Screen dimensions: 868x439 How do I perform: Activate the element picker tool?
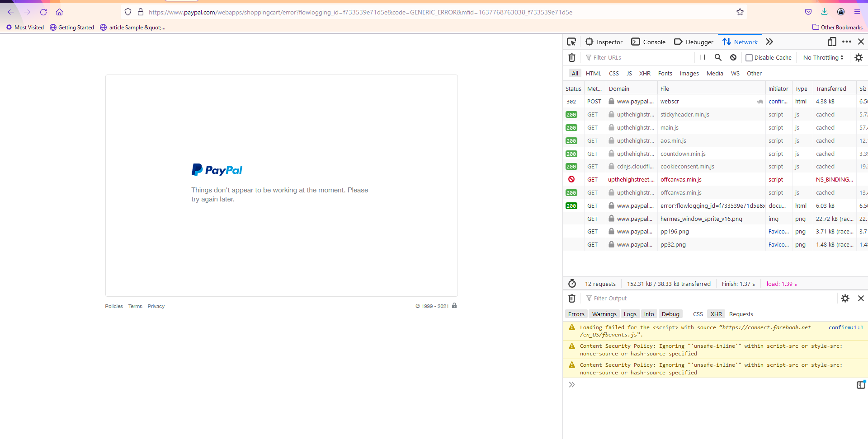[x=571, y=42]
